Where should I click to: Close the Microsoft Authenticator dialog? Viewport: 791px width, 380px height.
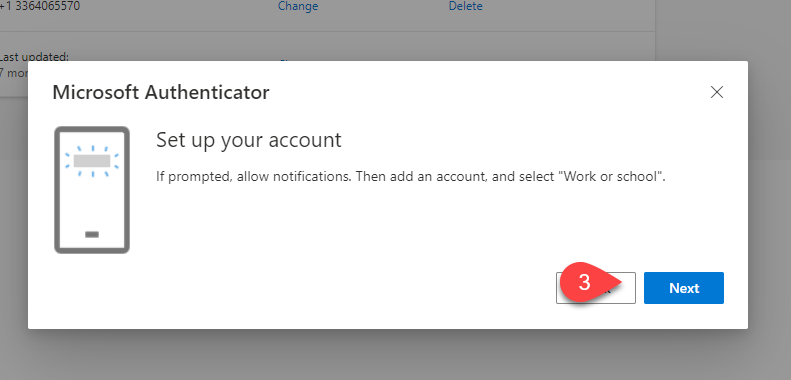click(716, 92)
